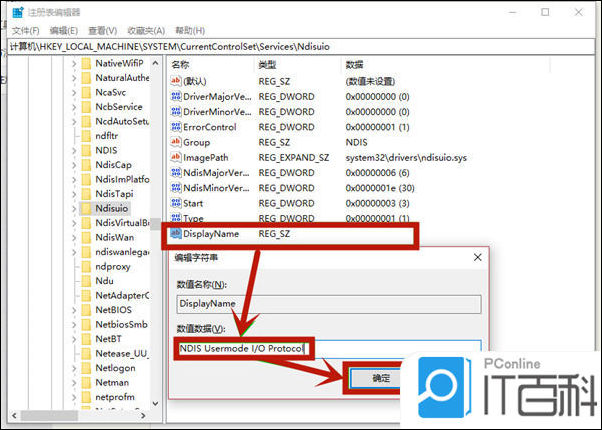Screen dimensions: 602x430
Task: Select the NetBIOS folder icon
Action: [86, 310]
